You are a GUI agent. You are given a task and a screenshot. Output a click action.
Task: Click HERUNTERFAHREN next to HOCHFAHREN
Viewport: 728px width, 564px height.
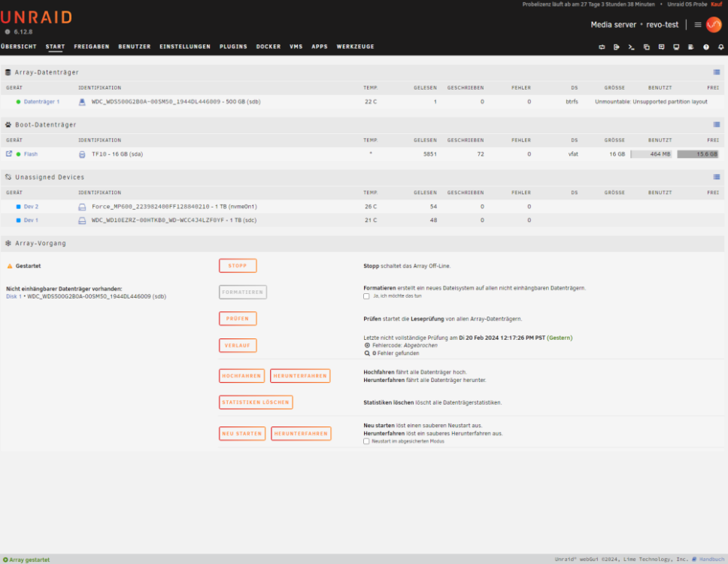300,376
